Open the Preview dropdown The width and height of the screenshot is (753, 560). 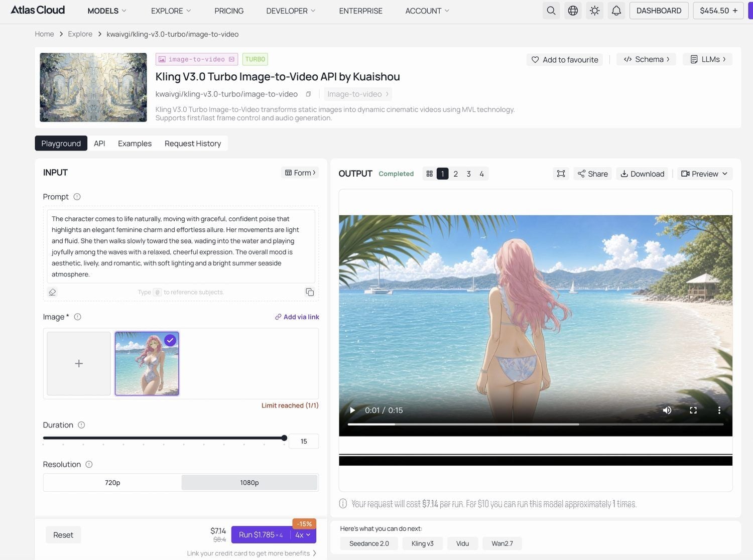(705, 174)
